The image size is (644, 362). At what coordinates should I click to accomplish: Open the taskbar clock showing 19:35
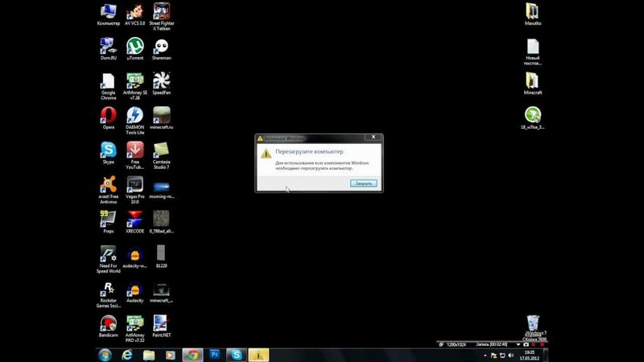coord(530,356)
